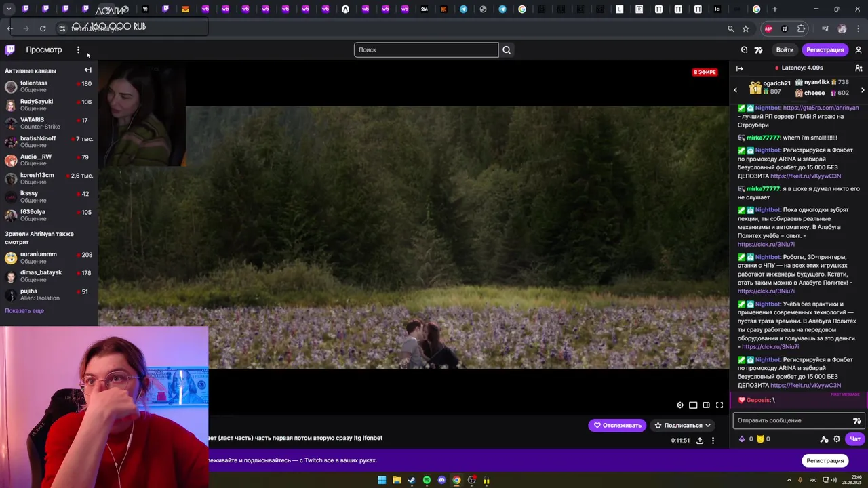Open the more options menu beside Просмотр
Screen dimensions: 868x488
click(78, 49)
